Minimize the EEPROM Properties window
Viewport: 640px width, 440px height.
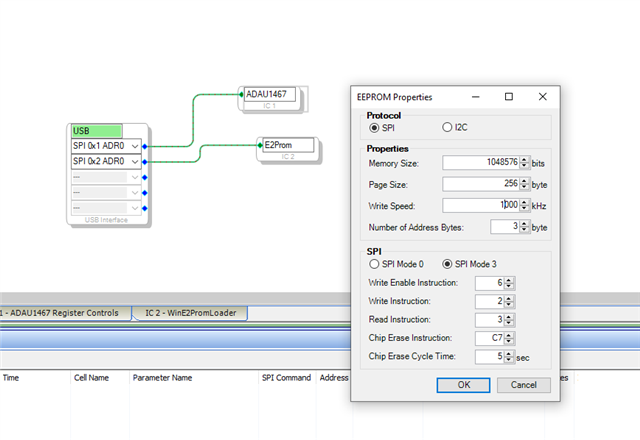tap(476, 97)
